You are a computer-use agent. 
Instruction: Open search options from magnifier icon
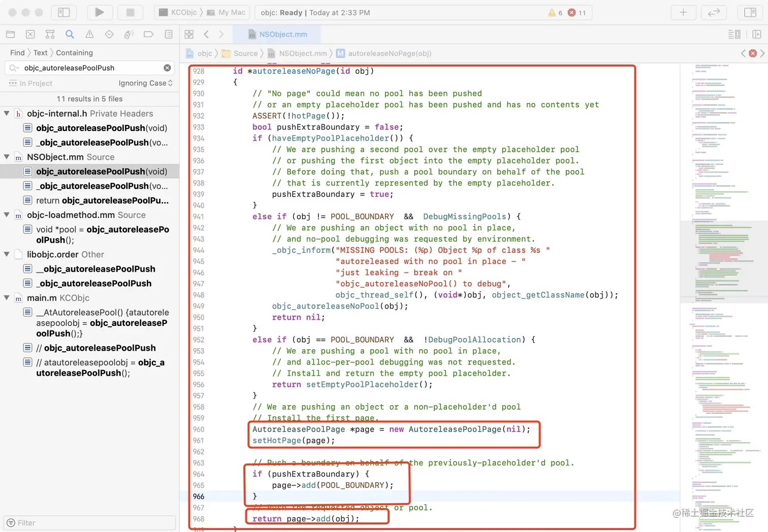point(14,68)
